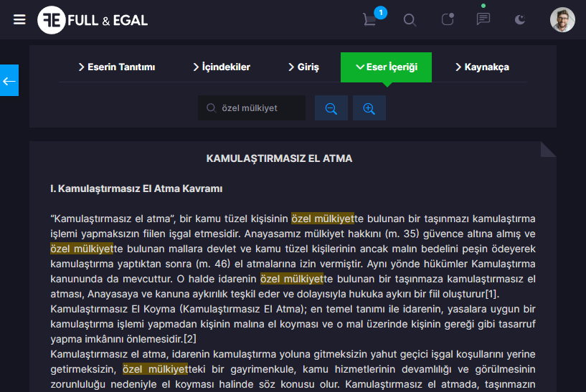Click the blue back arrow button
The width and height of the screenshot is (586, 392).
point(9,80)
